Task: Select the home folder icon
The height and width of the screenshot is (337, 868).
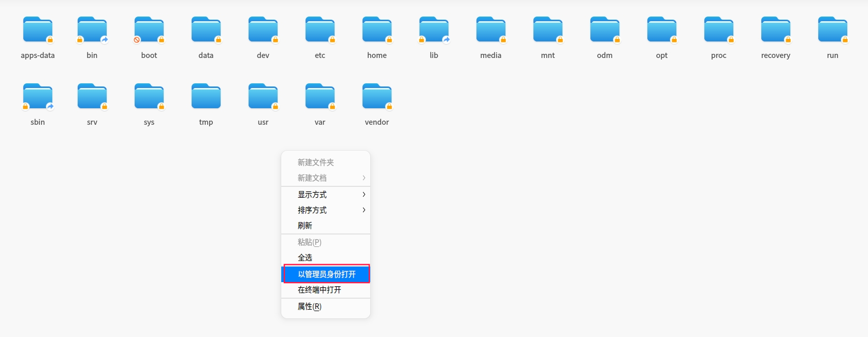Action: coord(377,30)
